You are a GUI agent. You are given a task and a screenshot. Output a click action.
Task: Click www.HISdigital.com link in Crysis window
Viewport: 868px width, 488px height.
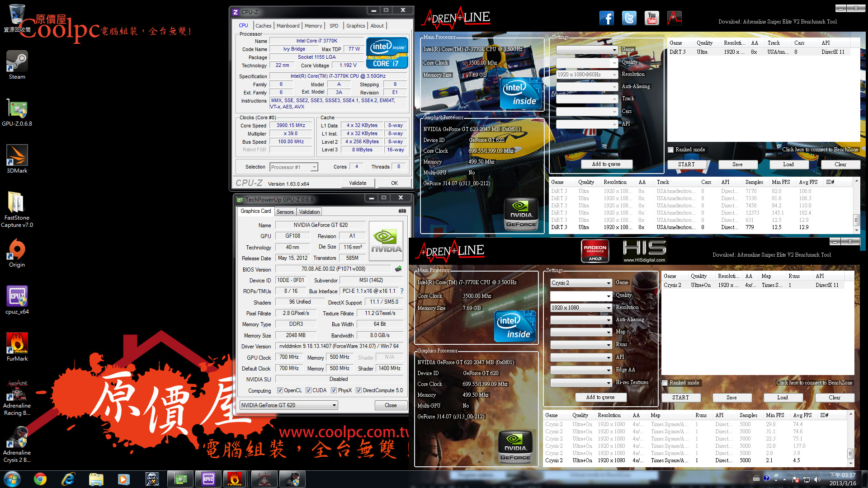click(644, 260)
